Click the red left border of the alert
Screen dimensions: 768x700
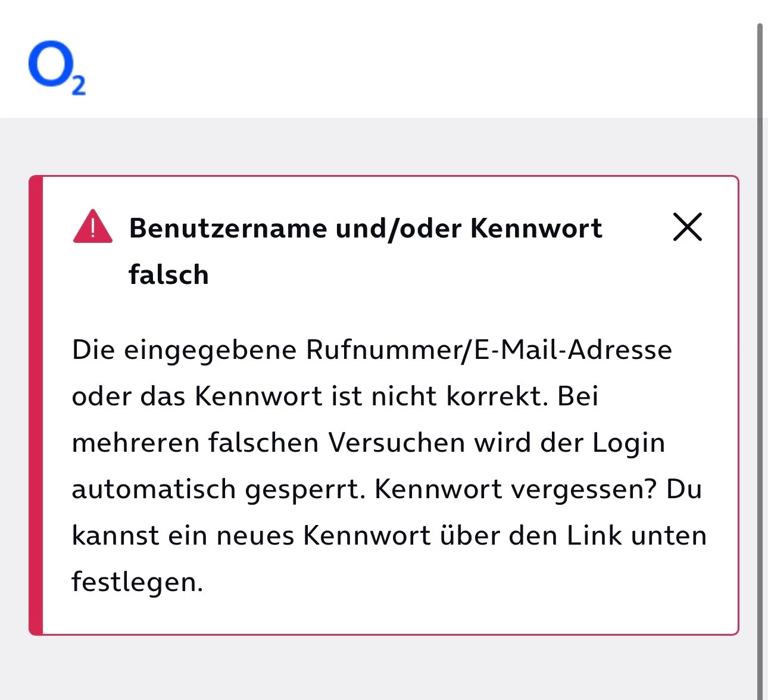pos(36,405)
